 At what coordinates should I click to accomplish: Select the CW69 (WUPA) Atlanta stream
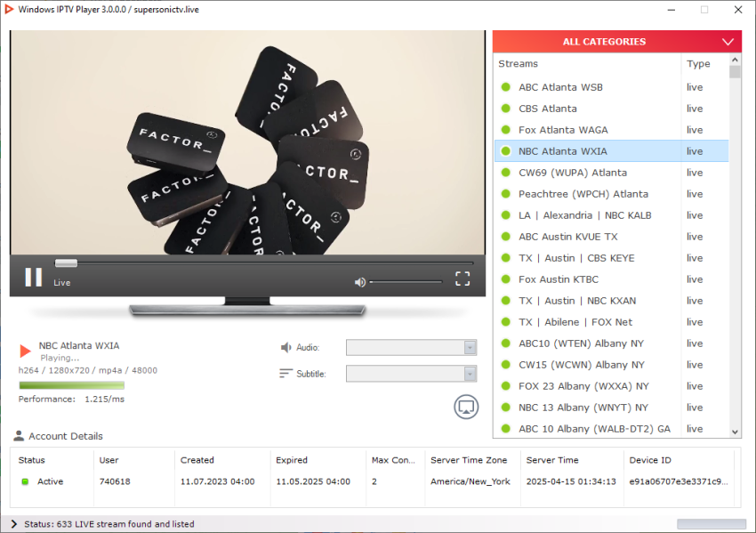pos(611,173)
